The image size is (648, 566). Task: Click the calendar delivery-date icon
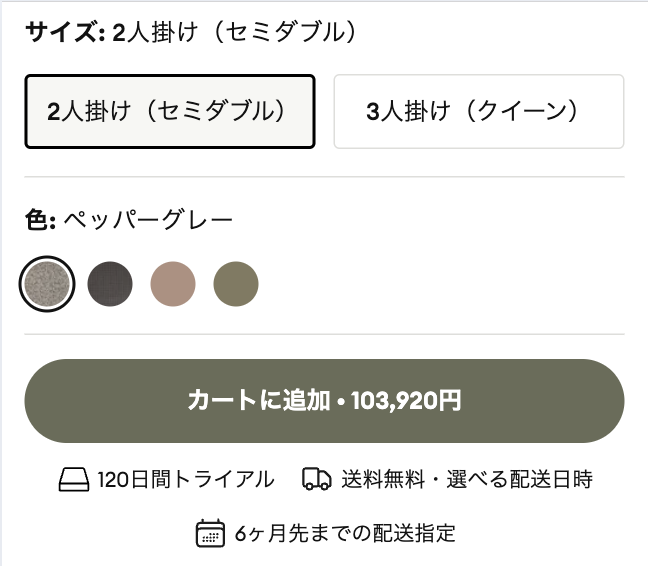(x=210, y=532)
